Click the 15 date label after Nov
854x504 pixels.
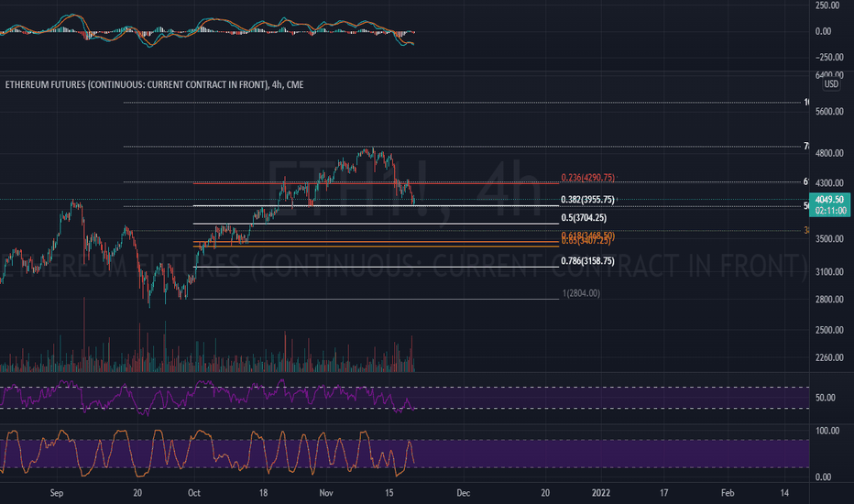[x=389, y=493]
